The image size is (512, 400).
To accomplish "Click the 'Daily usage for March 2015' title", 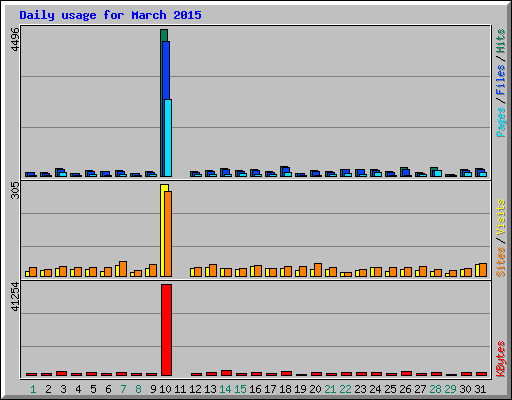I will pos(110,15).
